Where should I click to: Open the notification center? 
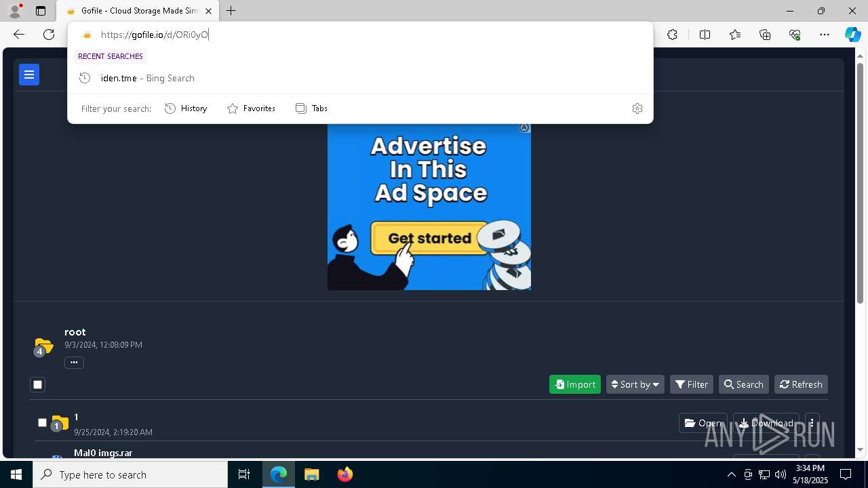(x=846, y=474)
